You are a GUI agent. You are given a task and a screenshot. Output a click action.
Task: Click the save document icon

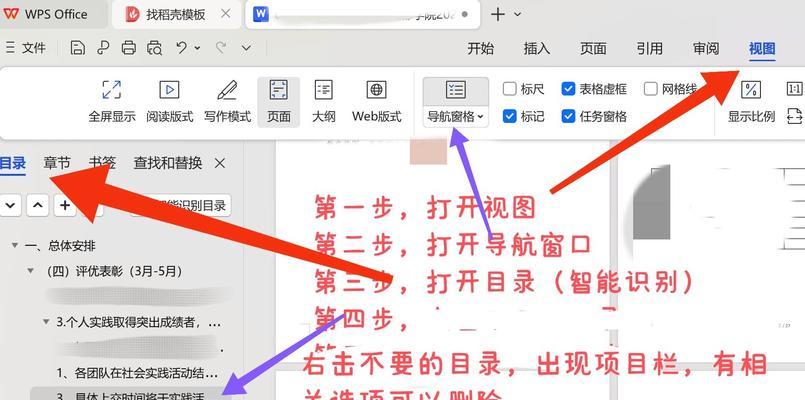pyautogui.click(x=77, y=48)
